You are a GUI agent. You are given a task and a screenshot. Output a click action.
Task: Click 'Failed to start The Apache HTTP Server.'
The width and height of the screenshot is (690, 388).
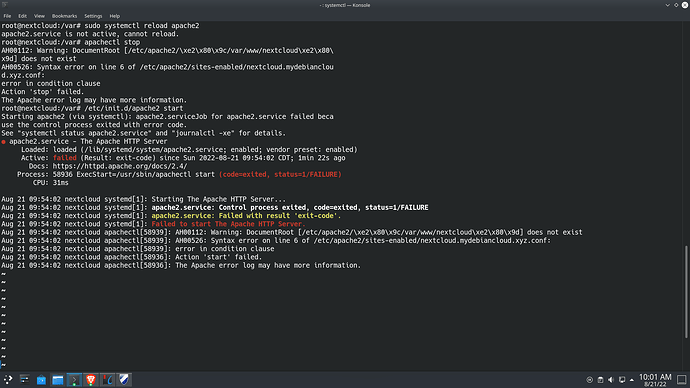point(228,224)
